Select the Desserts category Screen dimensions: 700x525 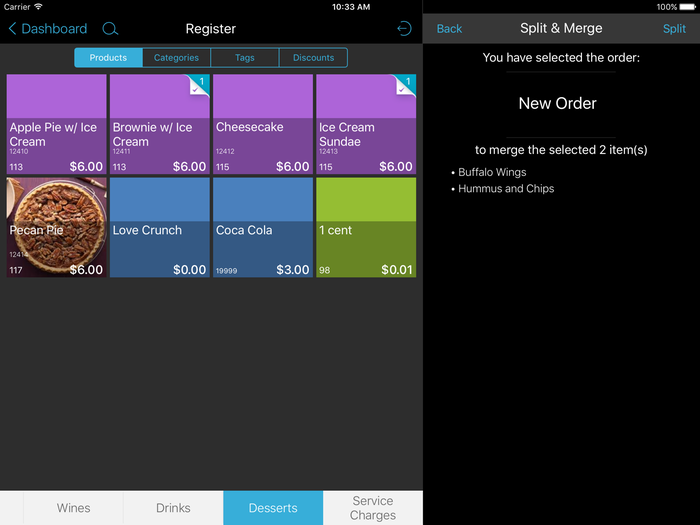click(273, 508)
